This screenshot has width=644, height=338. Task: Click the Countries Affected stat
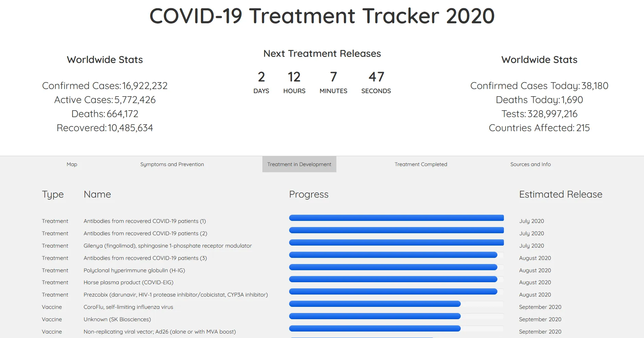click(539, 128)
